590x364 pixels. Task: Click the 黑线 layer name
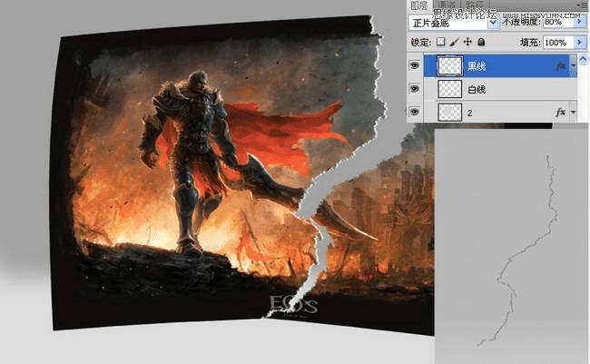click(x=477, y=66)
